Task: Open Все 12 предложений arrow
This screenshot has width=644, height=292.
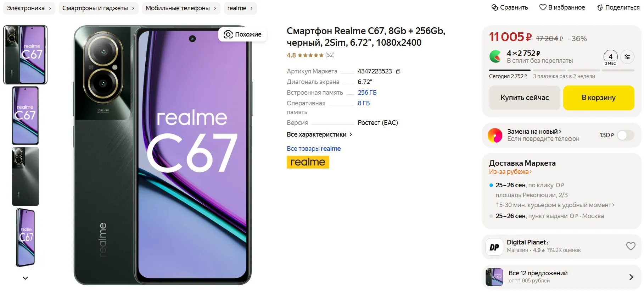Action: click(631, 277)
